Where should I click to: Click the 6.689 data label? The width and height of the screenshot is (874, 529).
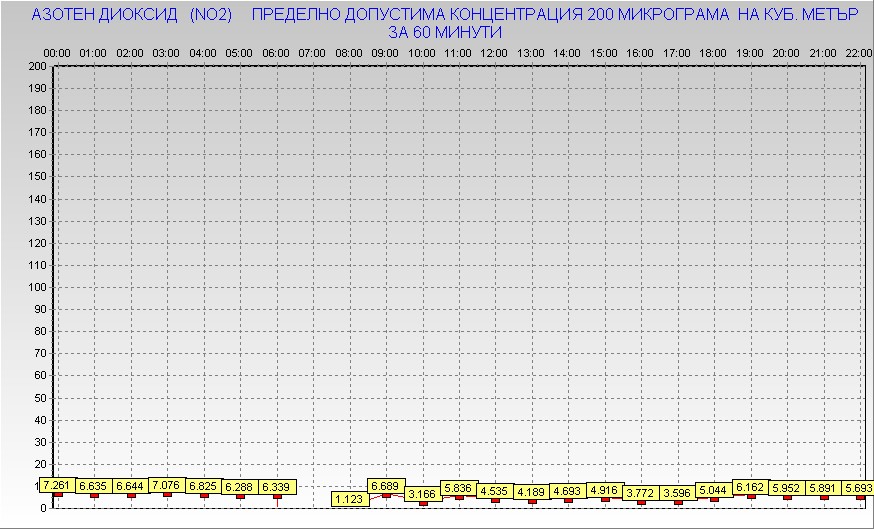(x=385, y=485)
